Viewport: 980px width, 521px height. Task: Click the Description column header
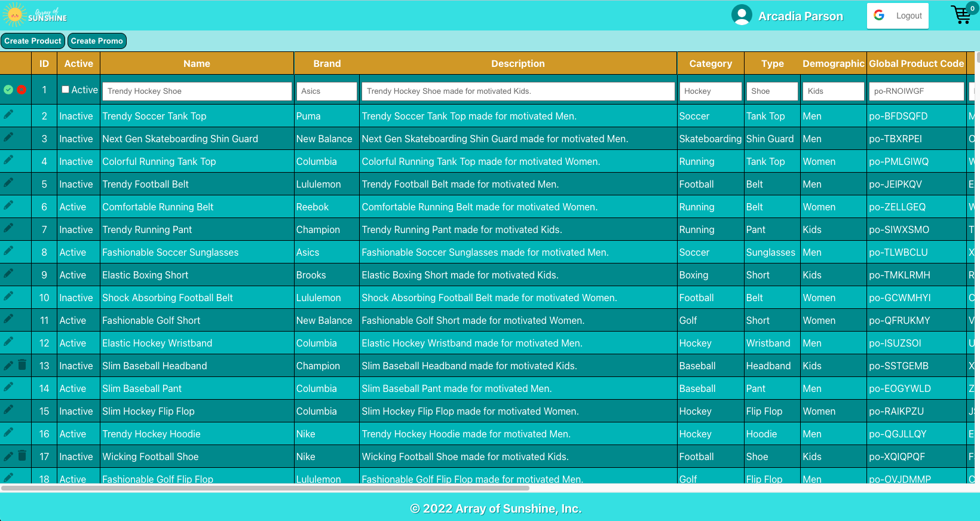pyautogui.click(x=518, y=63)
